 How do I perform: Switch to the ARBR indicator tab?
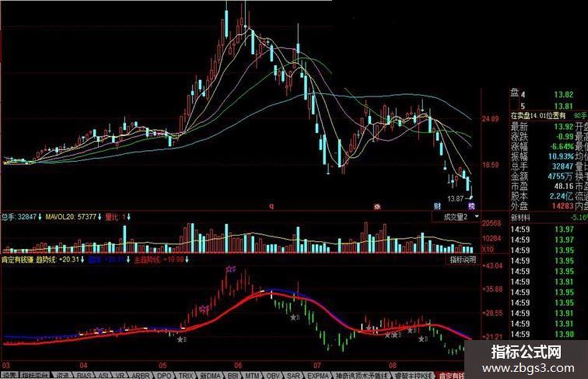pyautogui.click(x=141, y=375)
